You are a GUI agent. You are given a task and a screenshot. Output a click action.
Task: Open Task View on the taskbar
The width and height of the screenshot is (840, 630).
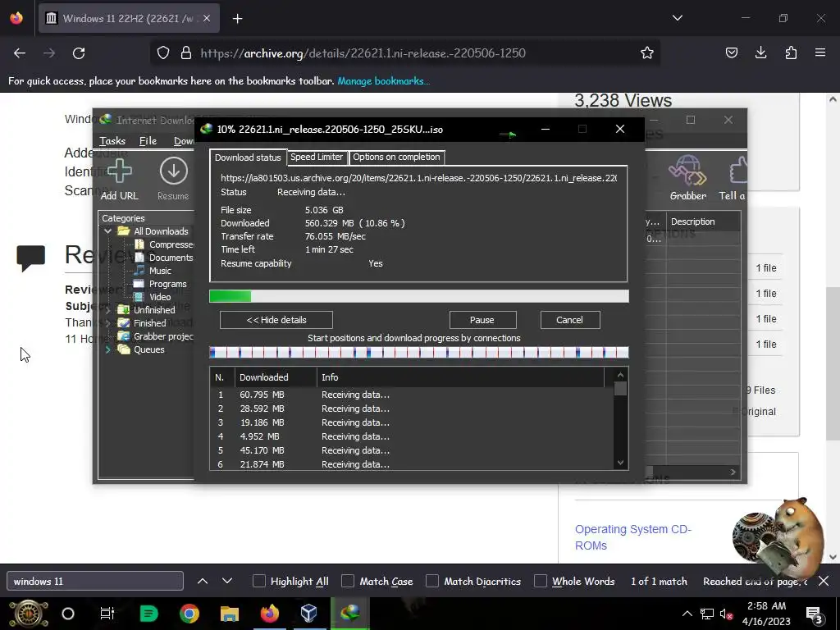(107, 614)
